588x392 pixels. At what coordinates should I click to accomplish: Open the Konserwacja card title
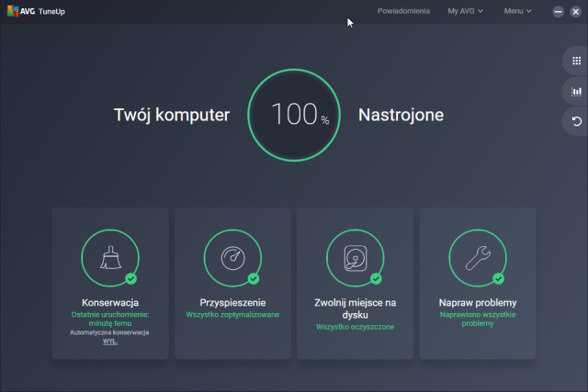pos(110,302)
